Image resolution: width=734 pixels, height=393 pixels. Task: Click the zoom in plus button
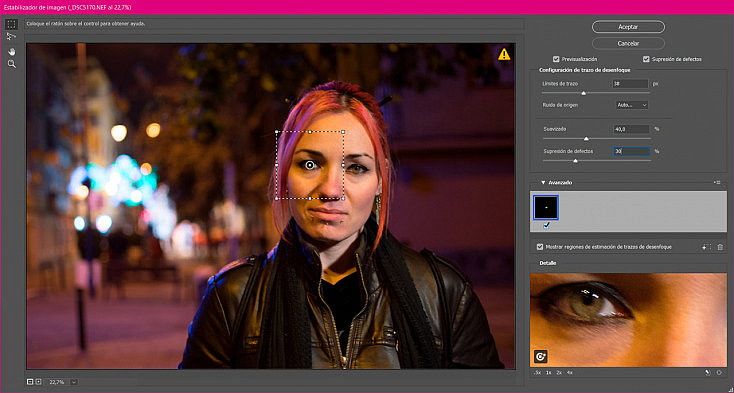click(x=38, y=382)
